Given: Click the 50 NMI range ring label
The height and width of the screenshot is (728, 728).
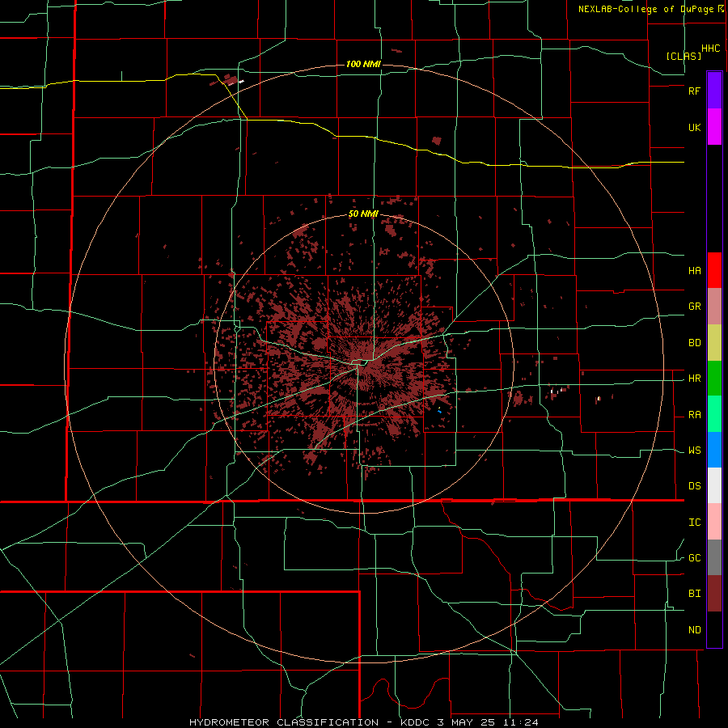Looking at the screenshot, I should (363, 214).
